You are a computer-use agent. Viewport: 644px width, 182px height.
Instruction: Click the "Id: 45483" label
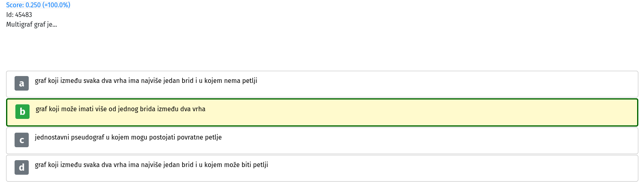click(19, 15)
